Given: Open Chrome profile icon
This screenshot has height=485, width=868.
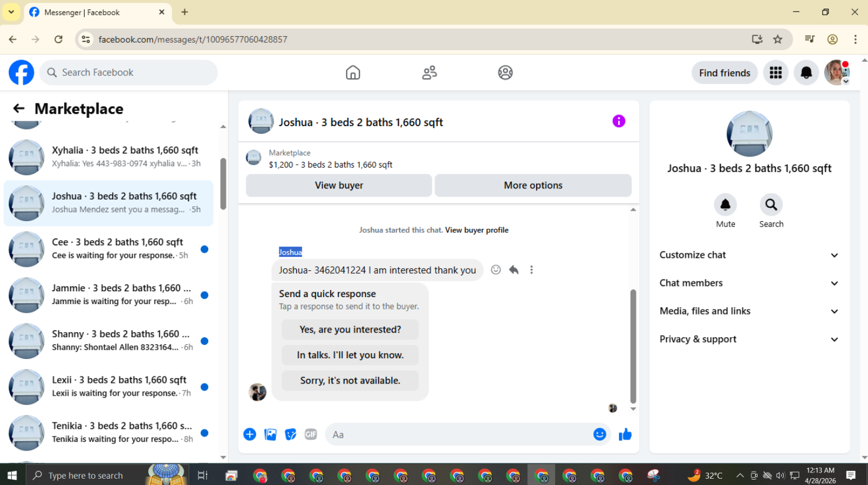Looking at the screenshot, I should (832, 39).
